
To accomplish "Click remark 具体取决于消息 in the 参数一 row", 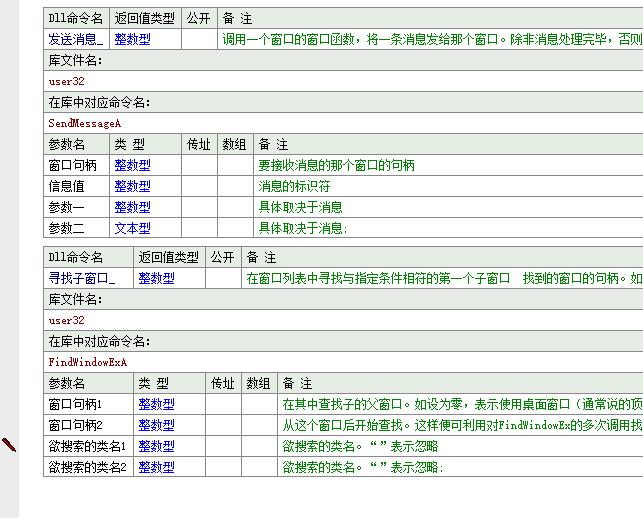I will tap(300, 207).
